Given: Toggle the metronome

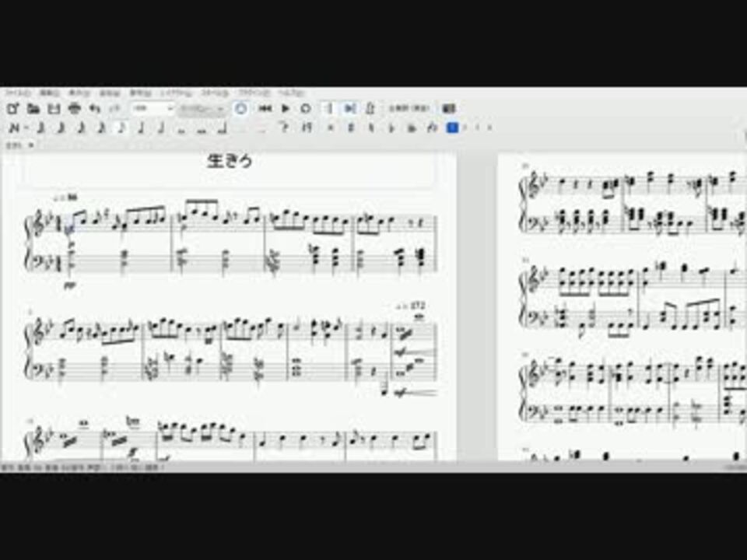Looking at the screenshot, I should 370,109.
